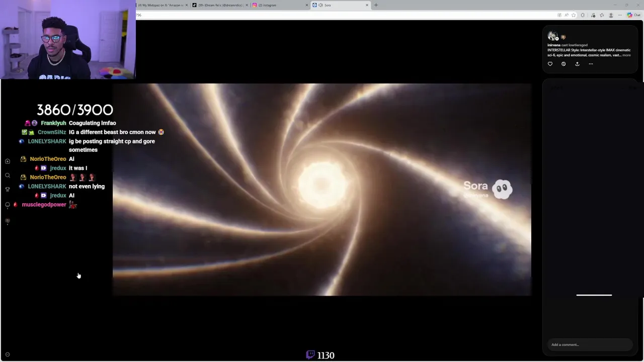Click 'not even lying' chat message
The width and height of the screenshot is (644, 362).
(x=87, y=187)
